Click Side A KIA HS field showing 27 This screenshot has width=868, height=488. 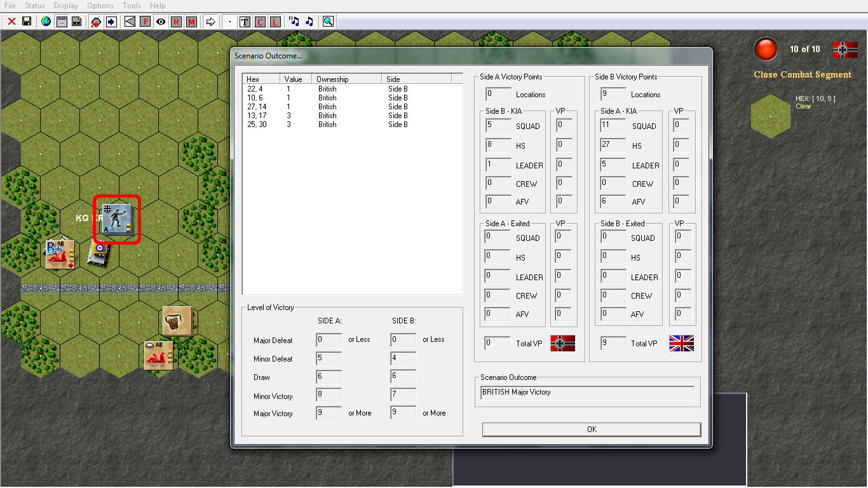pos(613,146)
